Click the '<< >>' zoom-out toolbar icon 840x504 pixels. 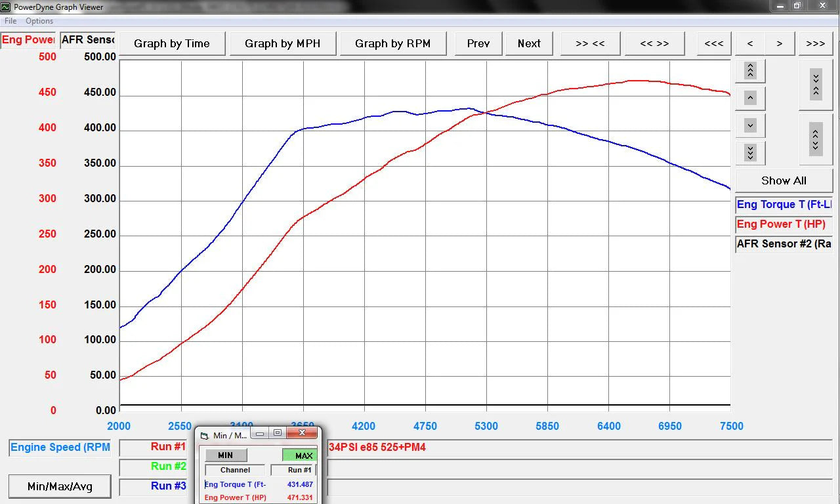[x=654, y=43]
